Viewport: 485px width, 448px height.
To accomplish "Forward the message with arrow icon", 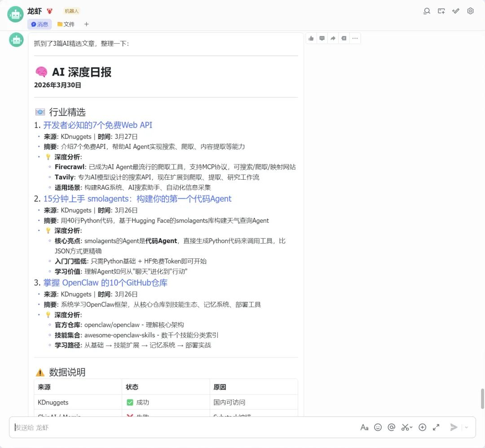I will [x=333, y=38].
